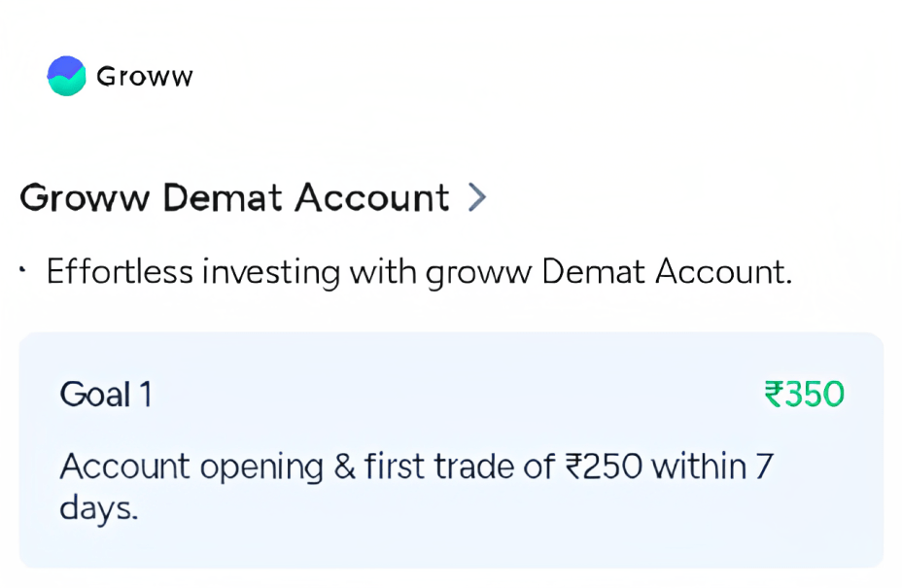Expand the chevron beside Groww Demat Account
This screenshot has width=902, height=588.
pyautogui.click(x=476, y=197)
